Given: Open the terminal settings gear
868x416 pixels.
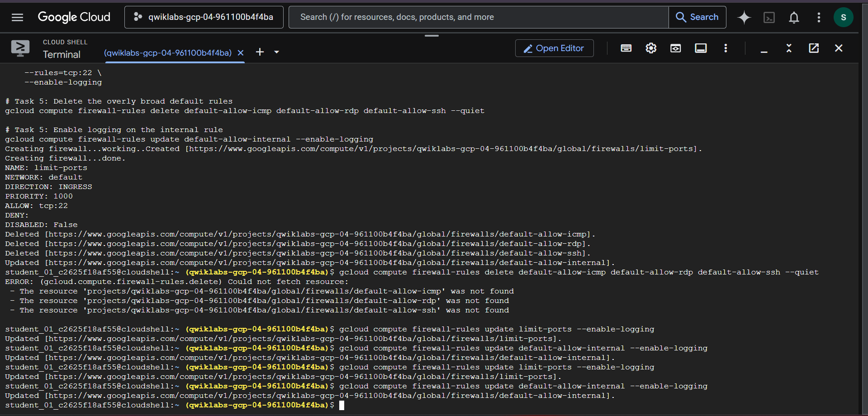Looking at the screenshot, I should point(651,48).
